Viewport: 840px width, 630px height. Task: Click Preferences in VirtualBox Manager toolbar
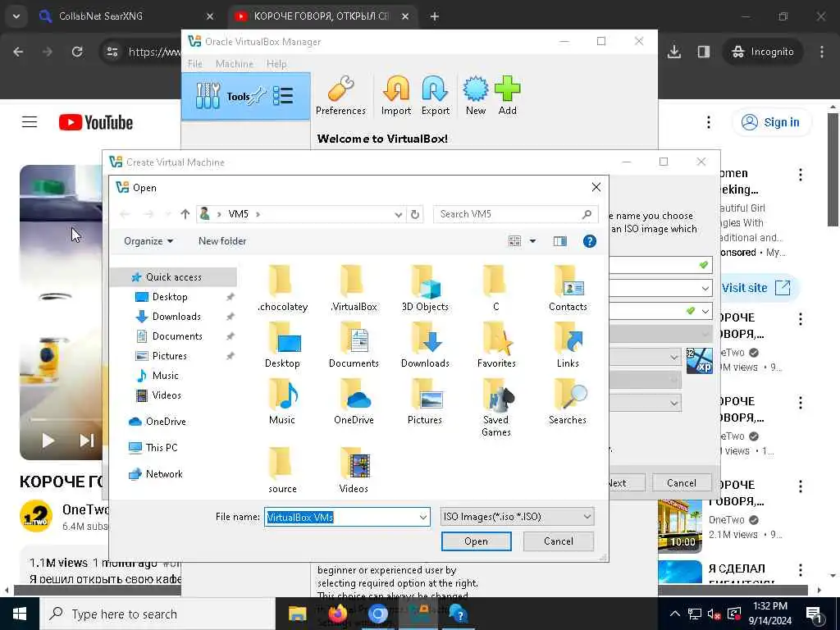340,95
